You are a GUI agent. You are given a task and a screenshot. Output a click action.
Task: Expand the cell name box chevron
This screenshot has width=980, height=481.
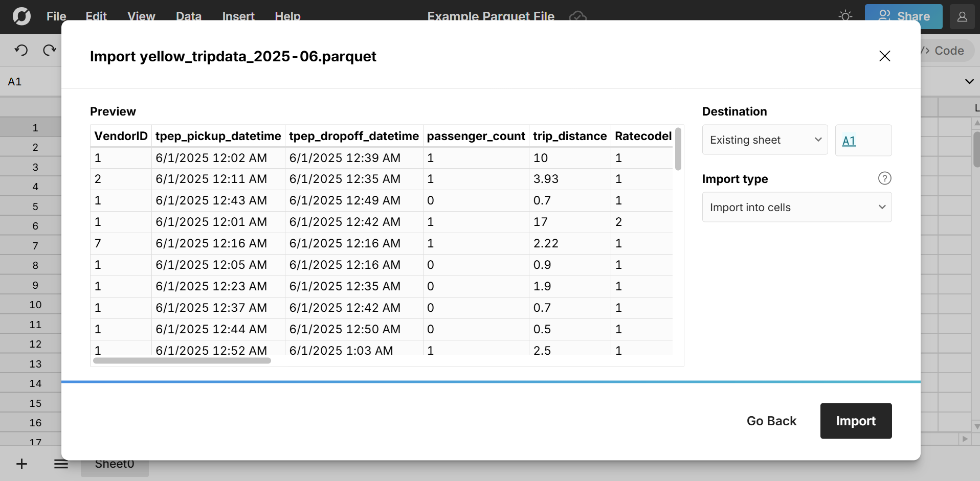coord(969,81)
